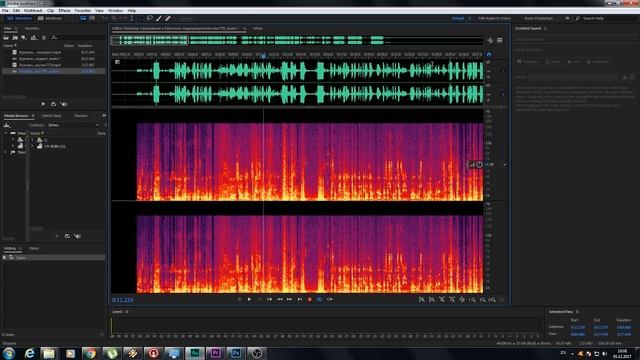
Task: Select Radio Production workspace
Action: (x=538, y=18)
